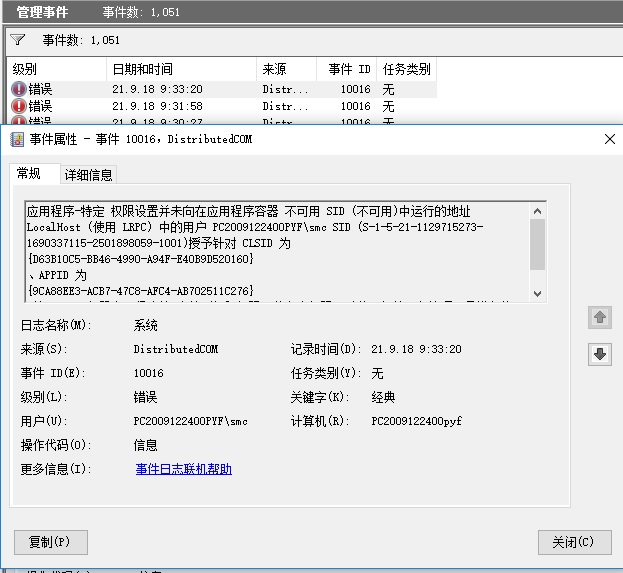Select the event dated 21.9.18 9:33:20

tap(222, 89)
